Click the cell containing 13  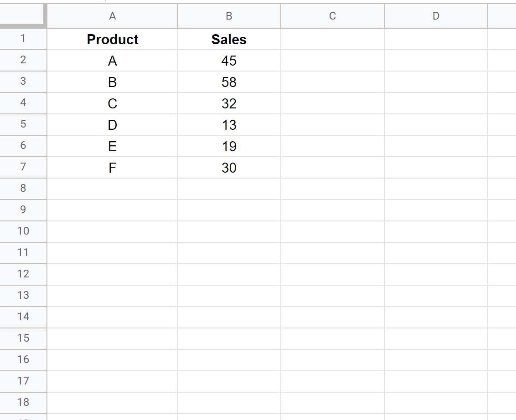(x=229, y=125)
